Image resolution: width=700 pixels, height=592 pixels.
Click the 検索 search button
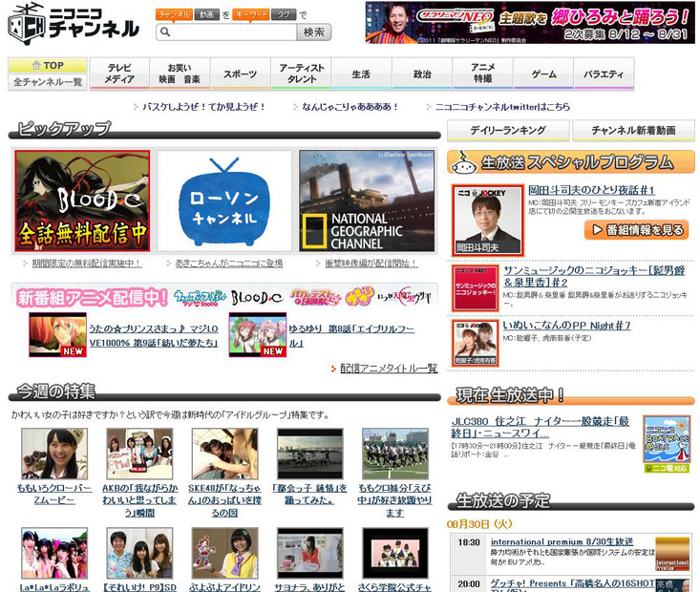click(314, 32)
